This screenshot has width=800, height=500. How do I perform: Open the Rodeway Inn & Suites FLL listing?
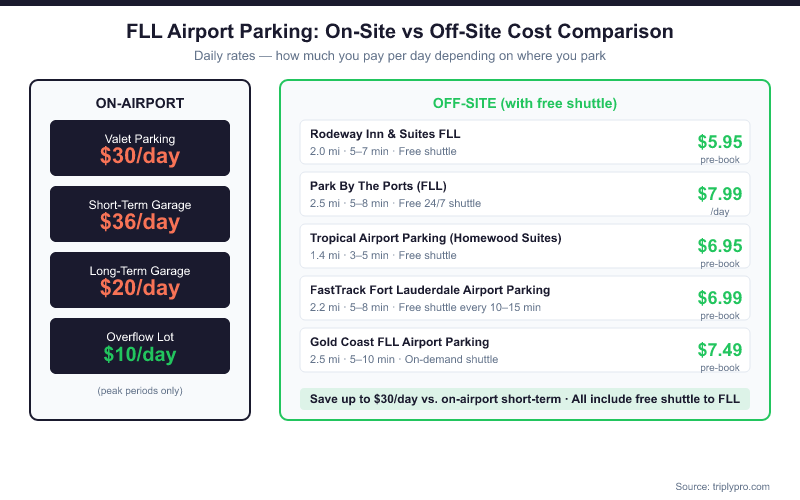385,134
